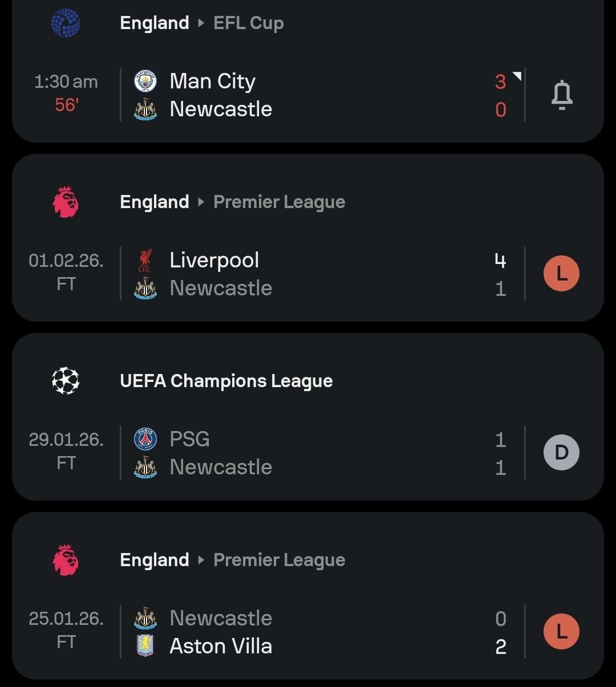Click the UEFA Champions League ball logo
Viewport: 616px width, 687px height.
(x=66, y=381)
